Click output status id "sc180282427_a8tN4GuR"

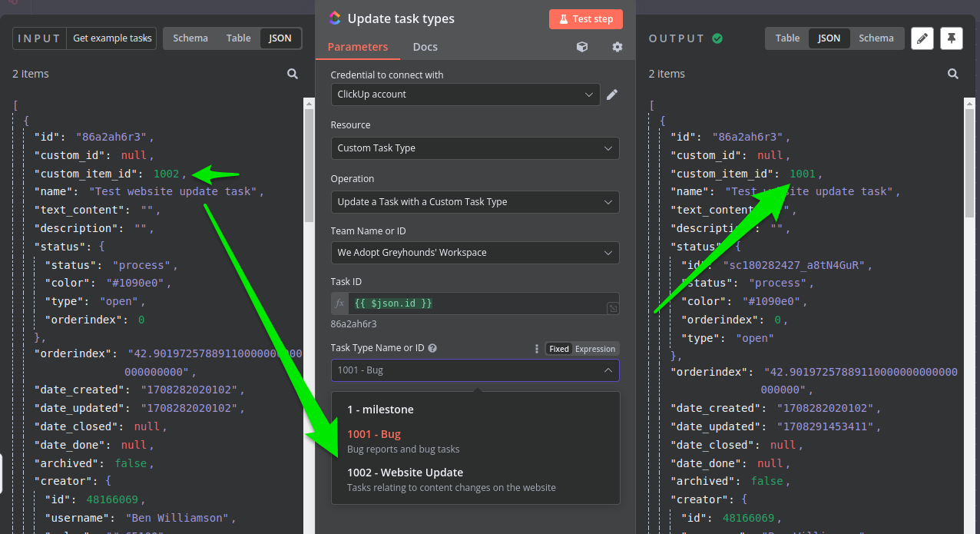(793, 265)
